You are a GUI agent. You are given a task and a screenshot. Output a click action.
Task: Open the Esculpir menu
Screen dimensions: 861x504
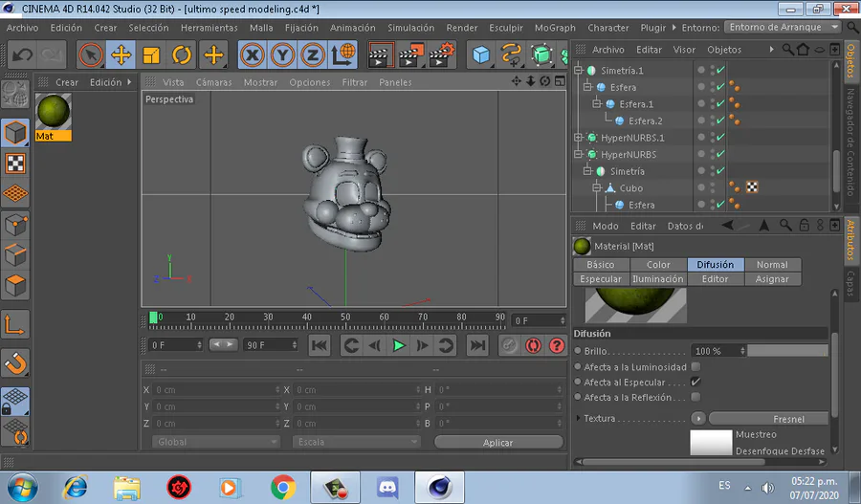coord(506,28)
